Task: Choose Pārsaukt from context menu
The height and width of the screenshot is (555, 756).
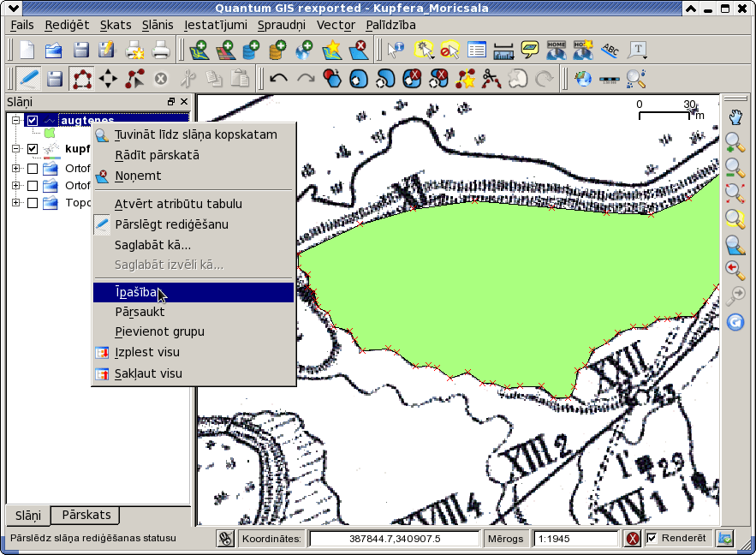Action: click(x=193, y=312)
